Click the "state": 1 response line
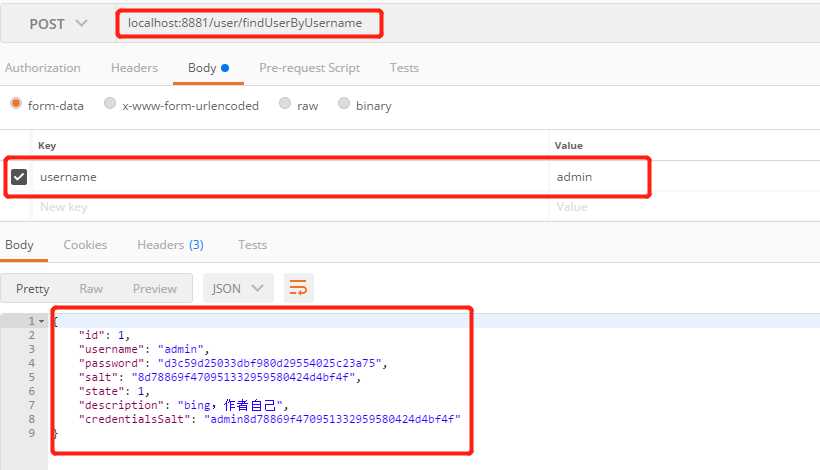The height and width of the screenshot is (470, 820). click(x=114, y=392)
